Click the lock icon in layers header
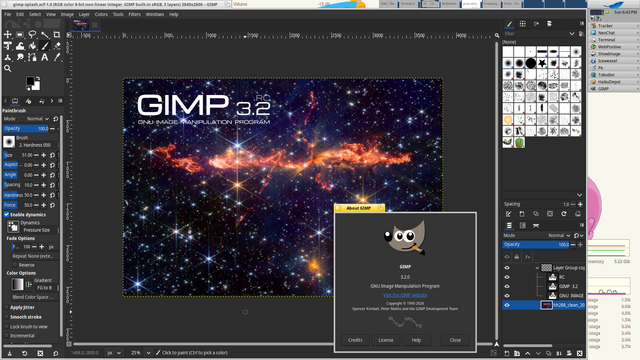 click(x=517, y=257)
